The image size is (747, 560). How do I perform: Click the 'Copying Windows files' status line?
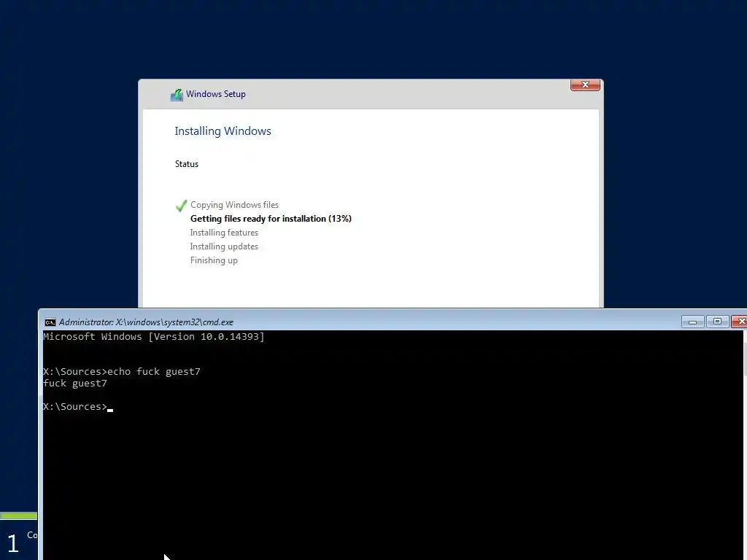coord(234,205)
